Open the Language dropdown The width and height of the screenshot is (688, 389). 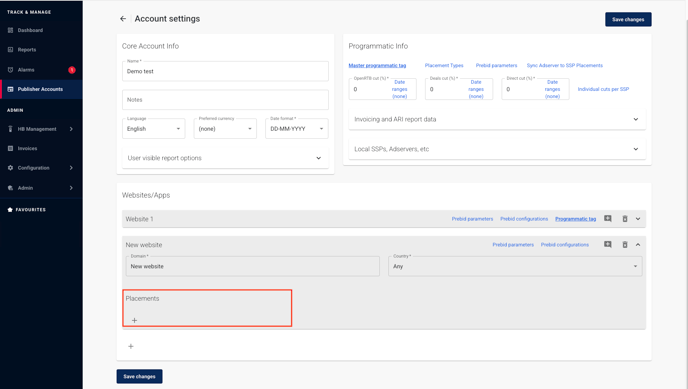(154, 128)
